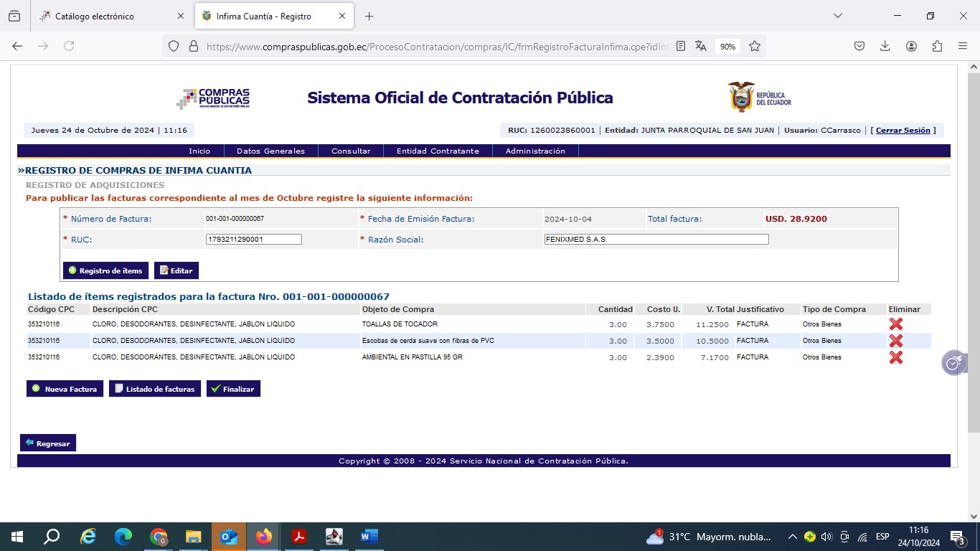980x551 pixels.
Task: Click the Finalizar button
Action: click(x=233, y=389)
